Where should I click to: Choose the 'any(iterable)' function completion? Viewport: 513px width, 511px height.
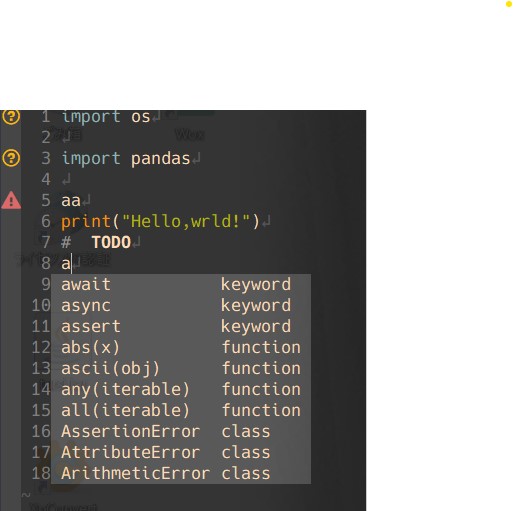point(181,390)
